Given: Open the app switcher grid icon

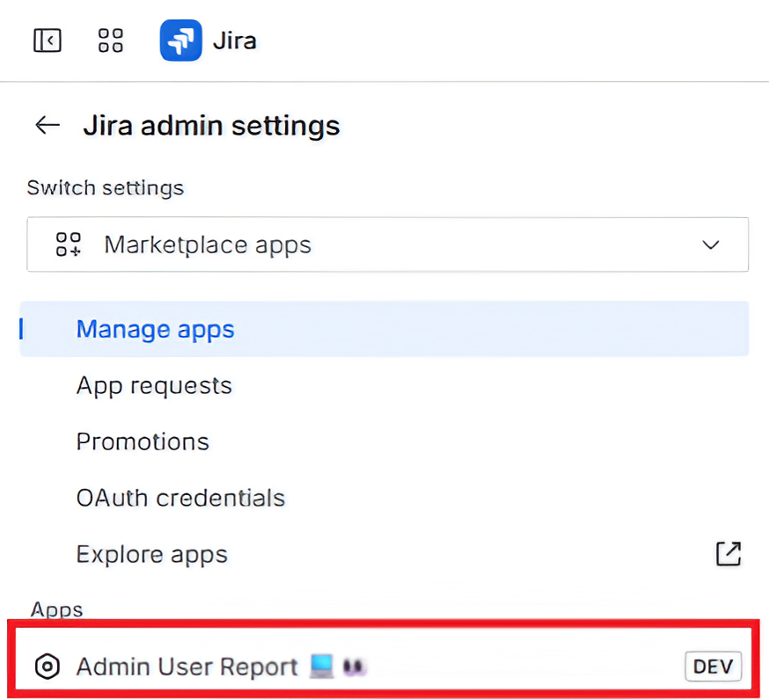Looking at the screenshot, I should tap(111, 40).
